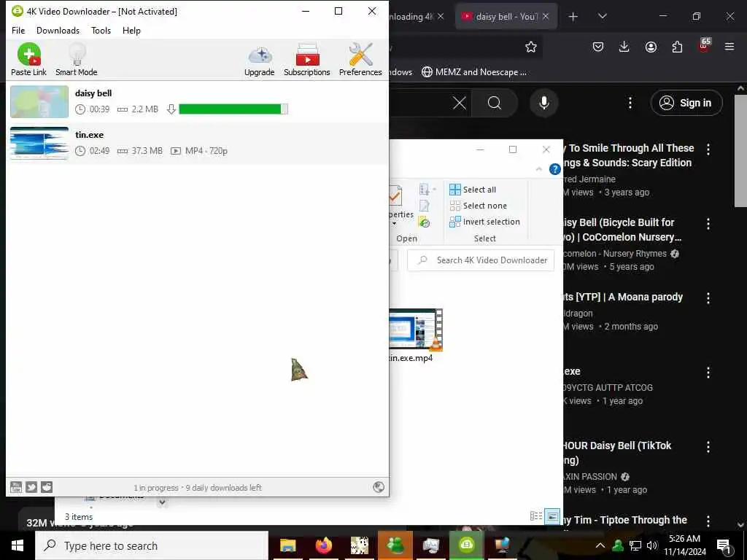
Task: Click the daisy bell download progress bar
Action: 233,109
